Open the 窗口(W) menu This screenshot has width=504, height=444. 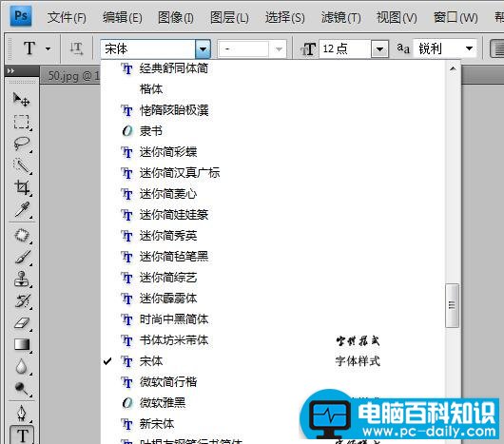click(456, 17)
